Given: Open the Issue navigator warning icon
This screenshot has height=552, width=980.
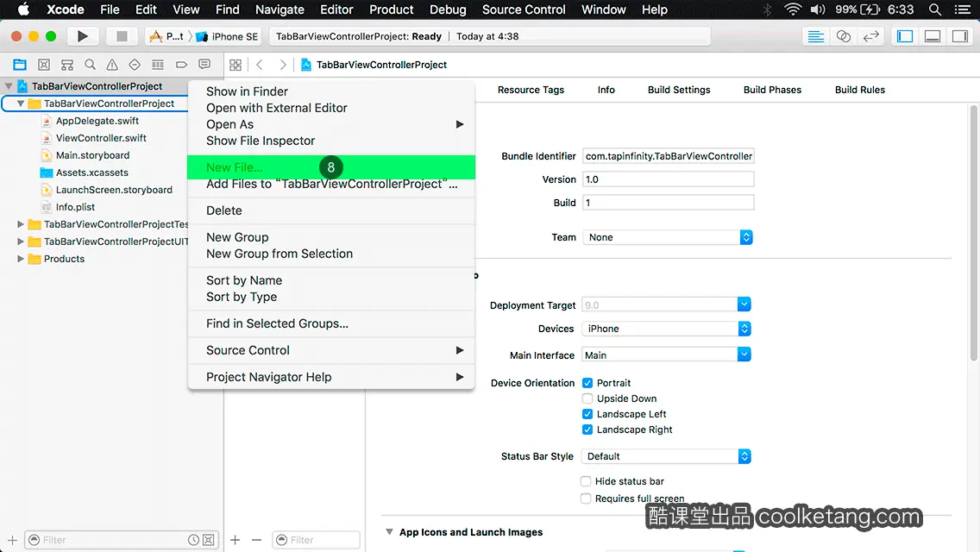Looking at the screenshot, I should [112, 65].
